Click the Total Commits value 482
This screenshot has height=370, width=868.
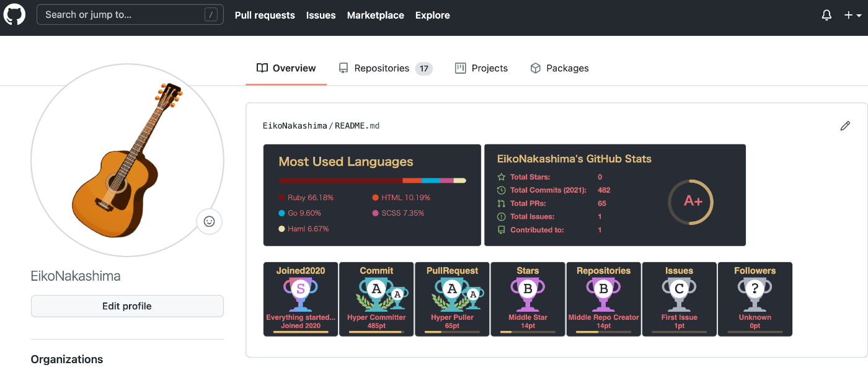(604, 190)
